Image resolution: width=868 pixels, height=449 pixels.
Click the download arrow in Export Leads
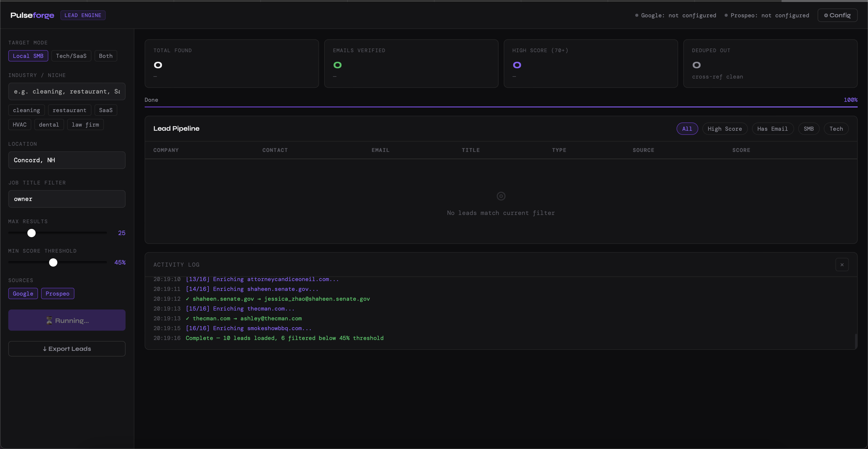coord(44,349)
